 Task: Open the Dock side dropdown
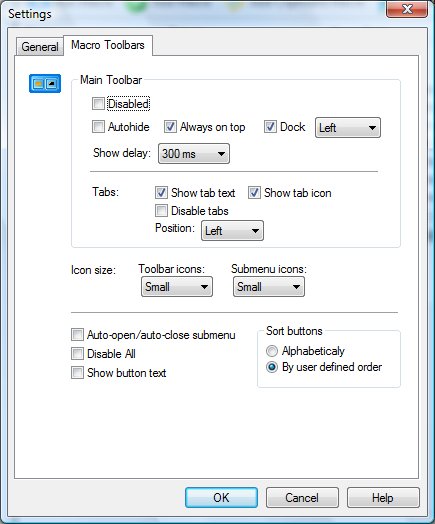coord(347,128)
